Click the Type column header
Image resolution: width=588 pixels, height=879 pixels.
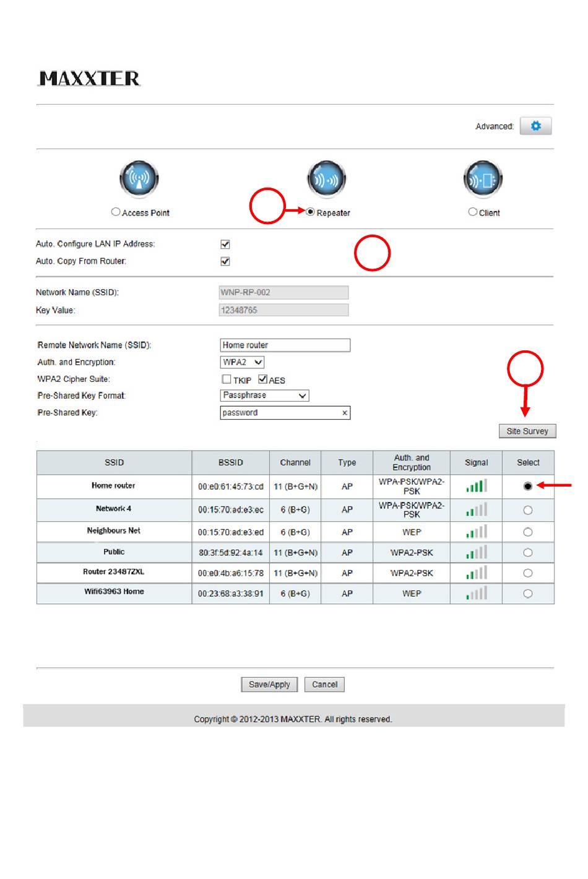(x=347, y=462)
